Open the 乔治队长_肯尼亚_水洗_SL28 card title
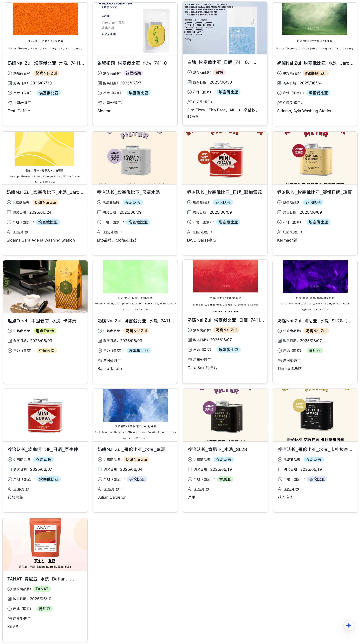 pos(217,449)
